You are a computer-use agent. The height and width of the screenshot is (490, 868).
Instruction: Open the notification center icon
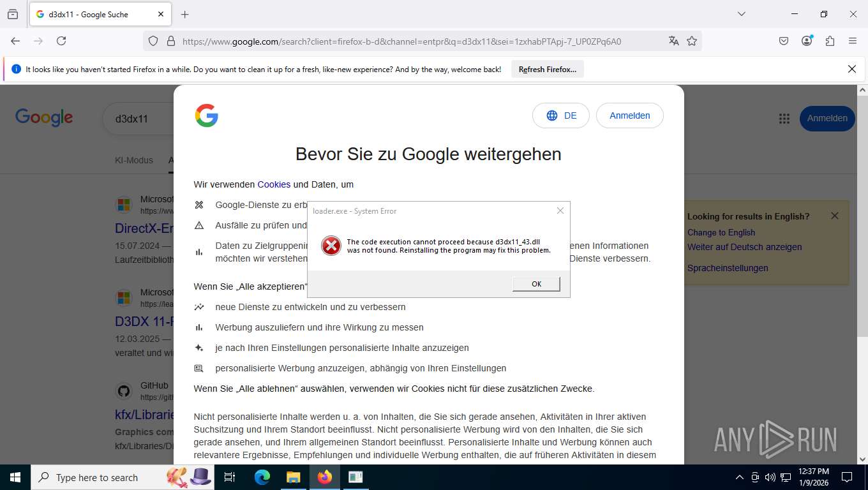point(847,477)
